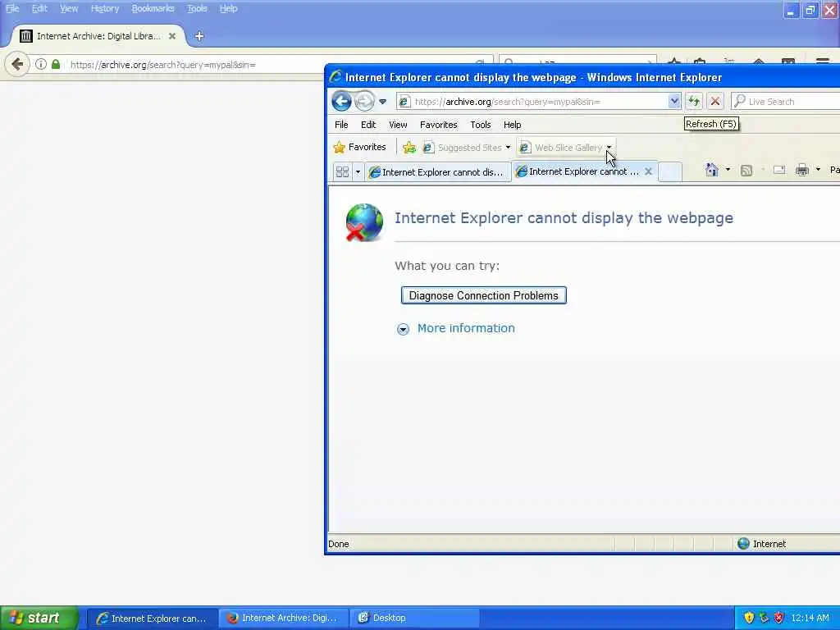Viewport: 840px width, 630px height.
Task: Click the Add to Favorites Bar star icon
Action: [409, 148]
